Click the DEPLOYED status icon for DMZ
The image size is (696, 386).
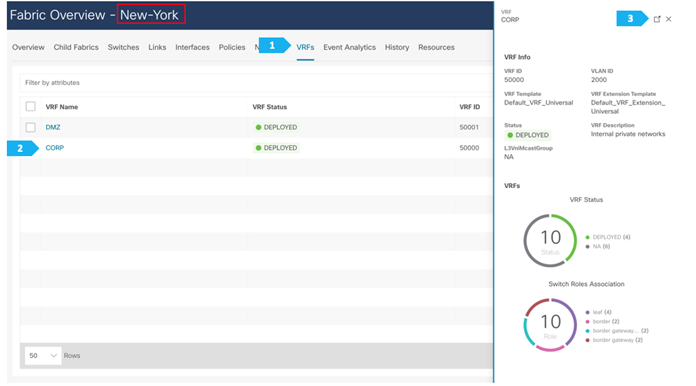(x=258, y=127)
